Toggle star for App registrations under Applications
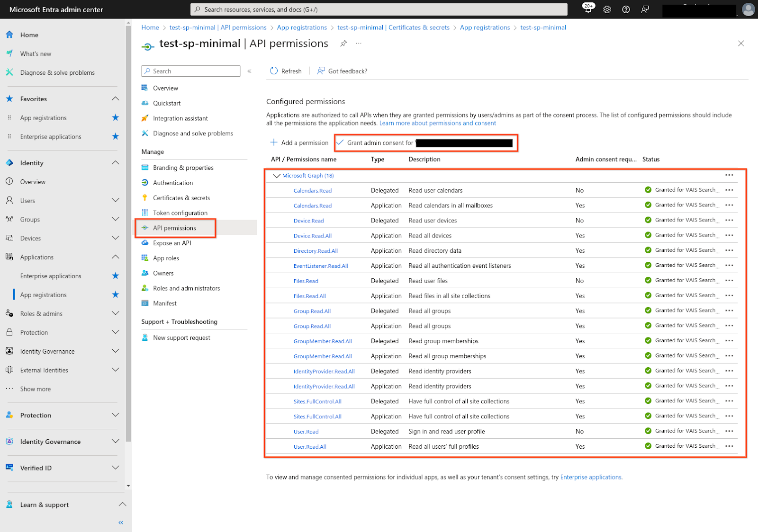The image size is (758, 532). (115, 294)
